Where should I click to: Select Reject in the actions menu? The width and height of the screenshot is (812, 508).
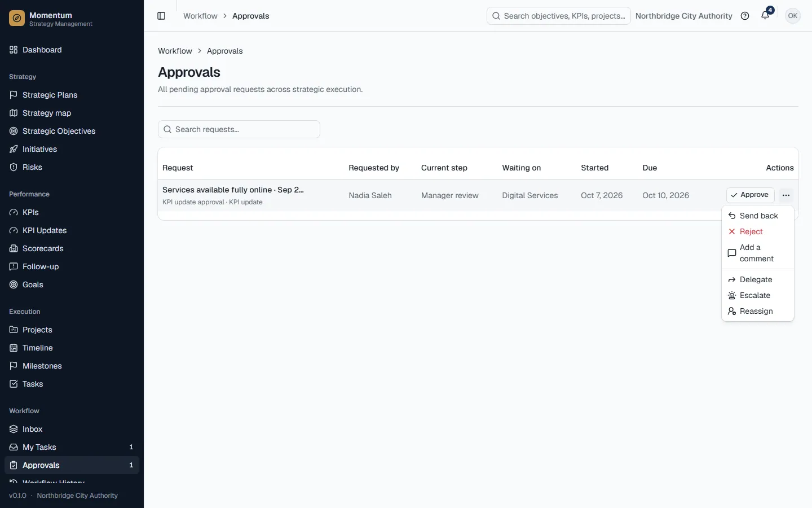click(758, 231)
